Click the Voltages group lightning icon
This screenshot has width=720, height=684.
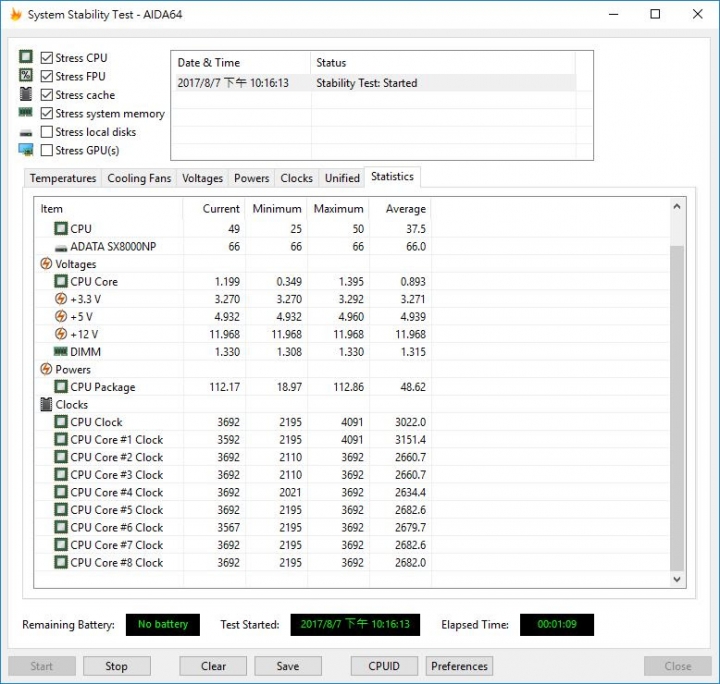coord(46,264)
